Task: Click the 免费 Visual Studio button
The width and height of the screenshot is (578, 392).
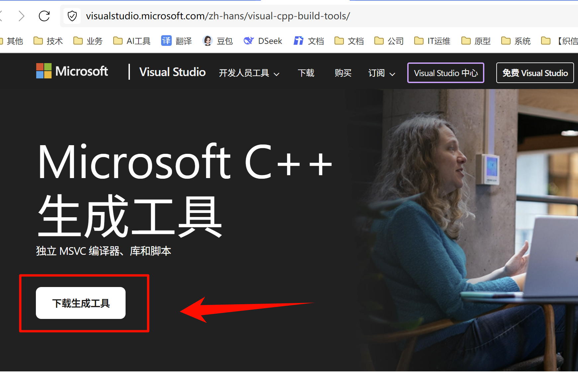Action: 535,73
